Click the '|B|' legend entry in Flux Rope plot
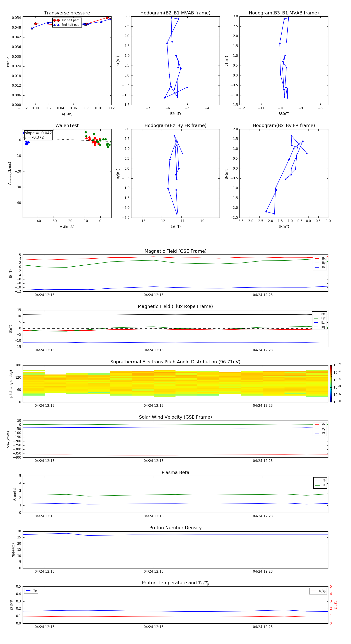This screenshot has width=351, height=644. [320, 327]
